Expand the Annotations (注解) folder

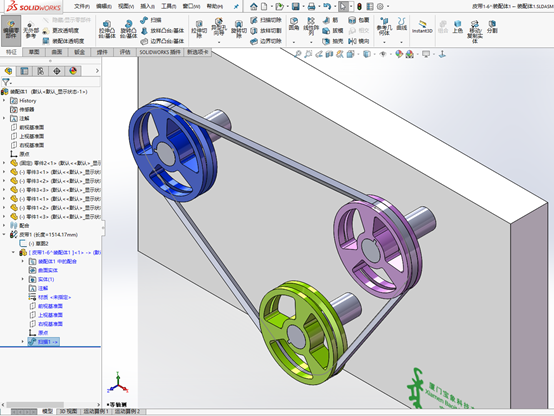pyautogui.click(x=4, y=118)
